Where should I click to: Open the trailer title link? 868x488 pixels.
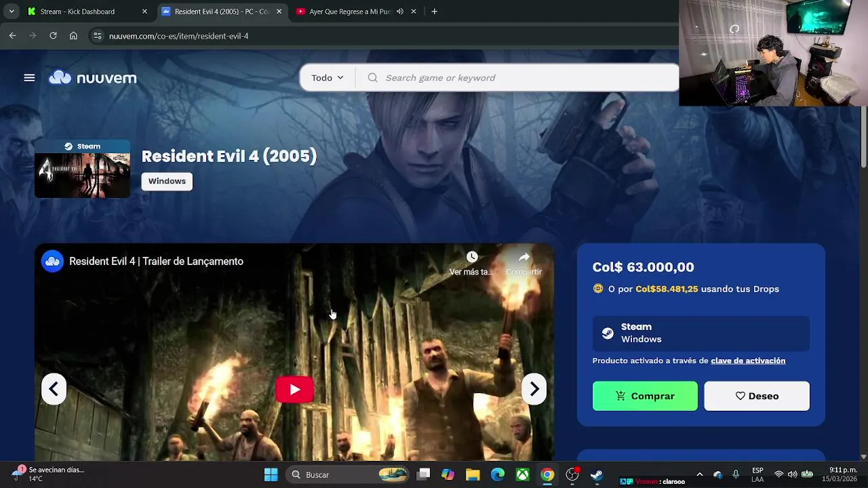pos(156,262)
